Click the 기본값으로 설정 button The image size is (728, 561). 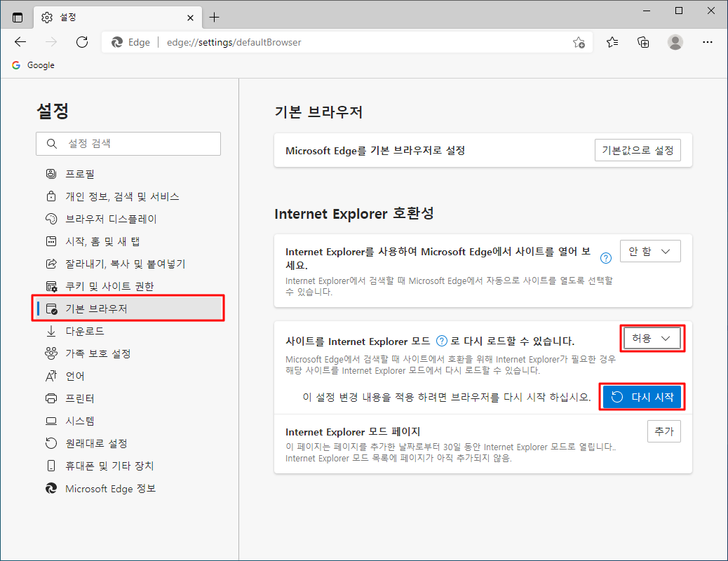pyautogui.click(x=637, y=150)
